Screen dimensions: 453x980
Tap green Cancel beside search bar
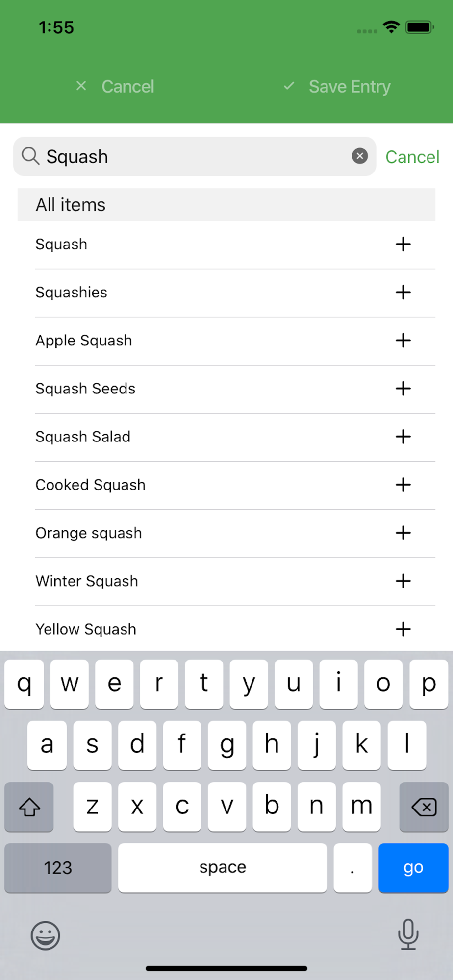pyautogui.click(x=412, y=157)
